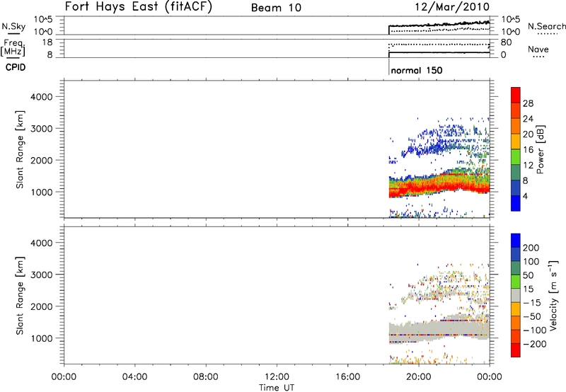The image size is (566, 392).
Task: Click the solid noise trace in the N.Sky panel
Action: [439, 25]
